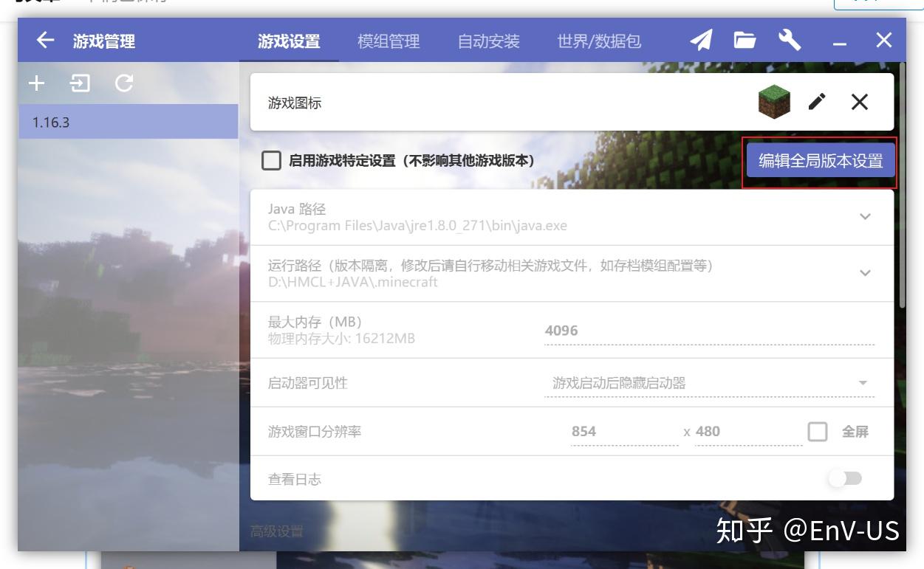
Task: Open the 启动器可见性 dropdown
Action: [x=862, y=383]
